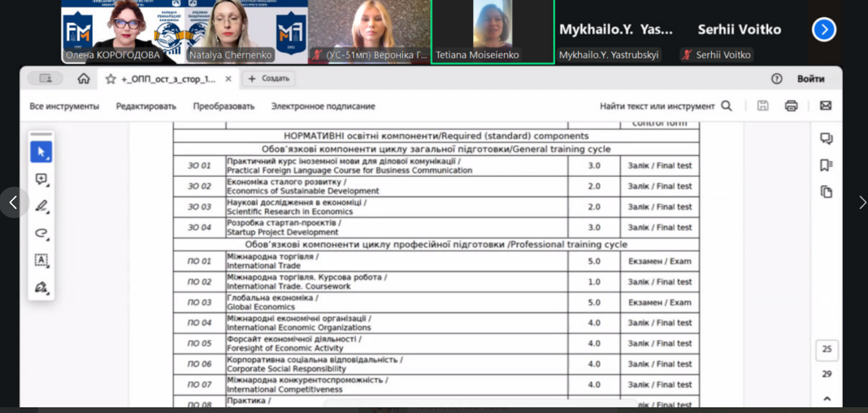Show next participants with blue arrow
Image resolution: width=868 pixels, height=413 pixels.
pos(824,29)
